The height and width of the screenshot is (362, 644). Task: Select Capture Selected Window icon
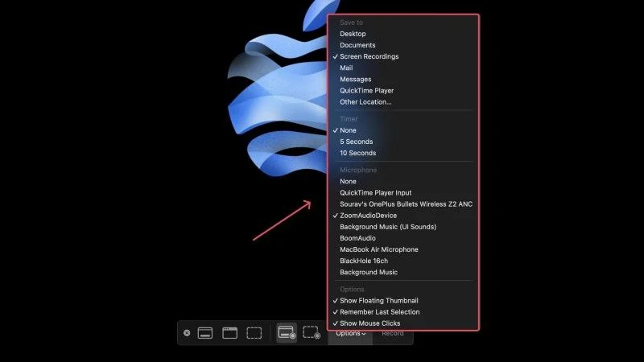pos(229,333)
